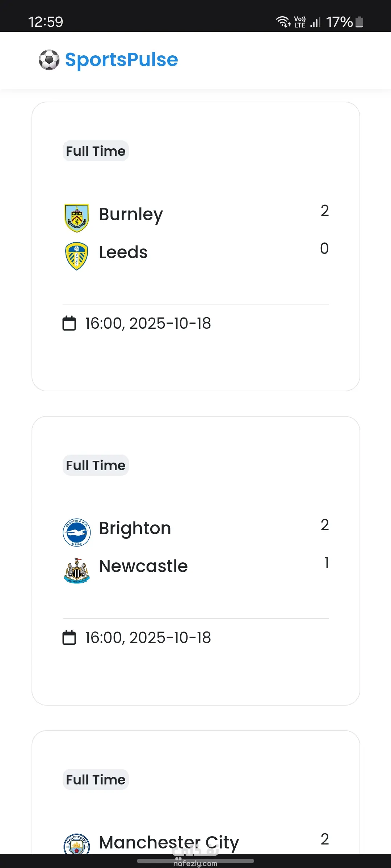Tap the Burnley match date and time
The image size is (391, 868).
[x=148, y=323]
